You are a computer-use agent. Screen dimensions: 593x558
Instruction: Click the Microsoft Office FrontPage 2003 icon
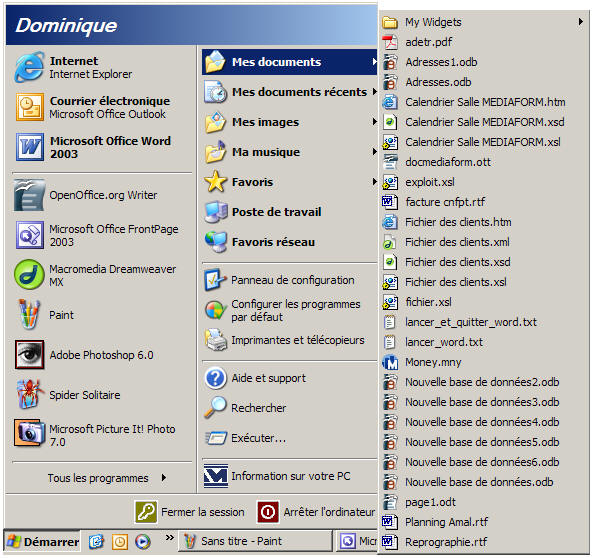29,235
